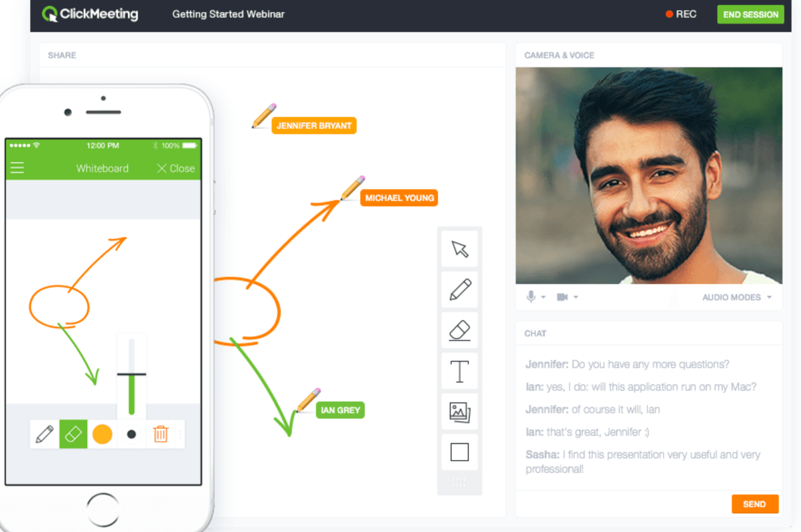
Task: Toggle the microphone icon on or off
Action: tap(531, 297)
